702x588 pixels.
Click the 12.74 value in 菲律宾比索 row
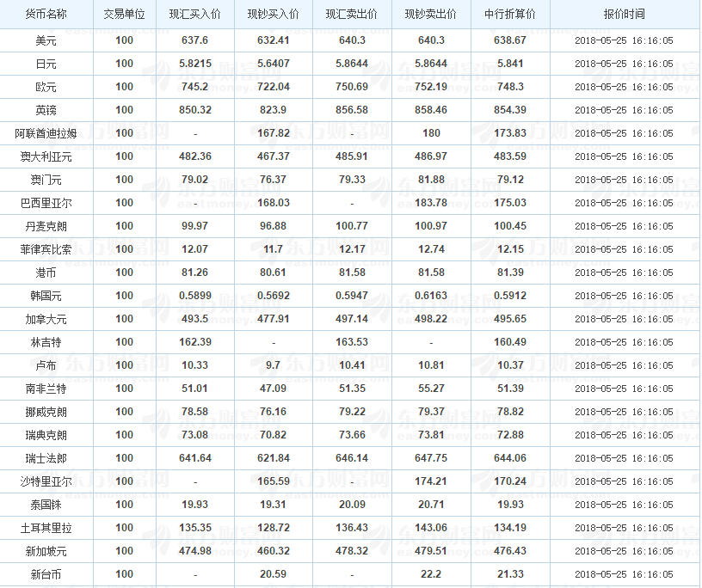click(x=431, y=249)
